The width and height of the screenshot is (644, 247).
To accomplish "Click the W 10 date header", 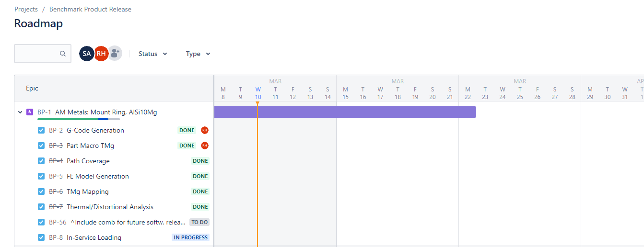I will click(x=258, y=93).
